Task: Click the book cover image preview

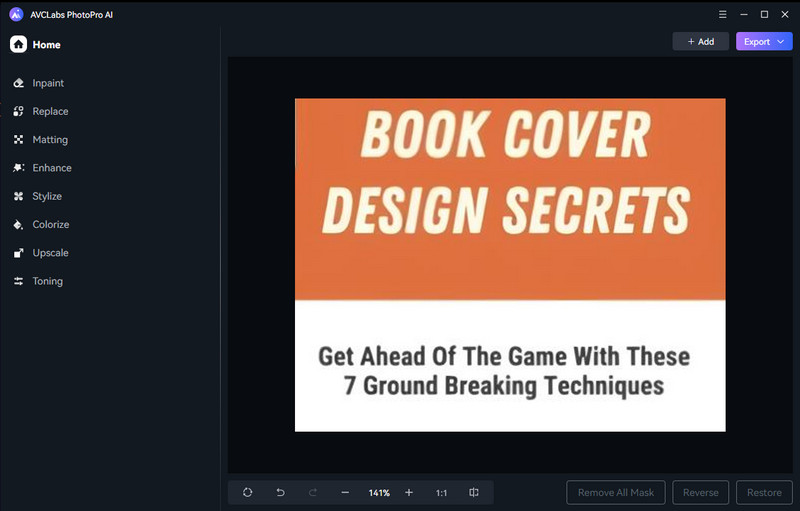Action: click(x=510, y=265)
